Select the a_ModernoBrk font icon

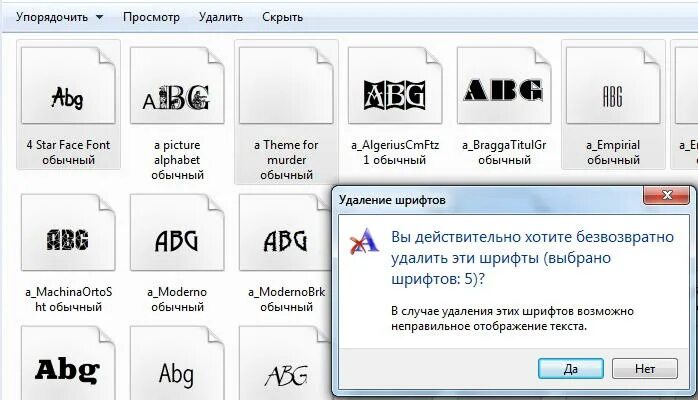pos(285,232)
